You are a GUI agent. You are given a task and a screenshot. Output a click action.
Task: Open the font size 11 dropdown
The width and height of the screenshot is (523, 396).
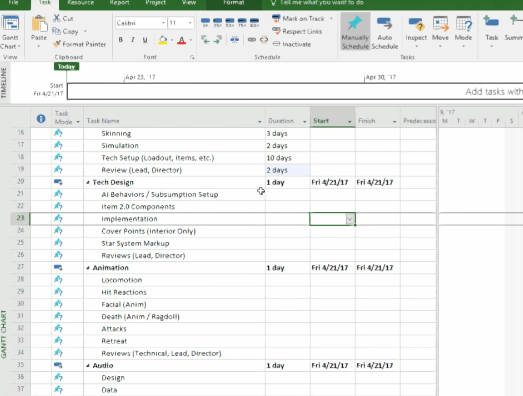coord(190,23)
